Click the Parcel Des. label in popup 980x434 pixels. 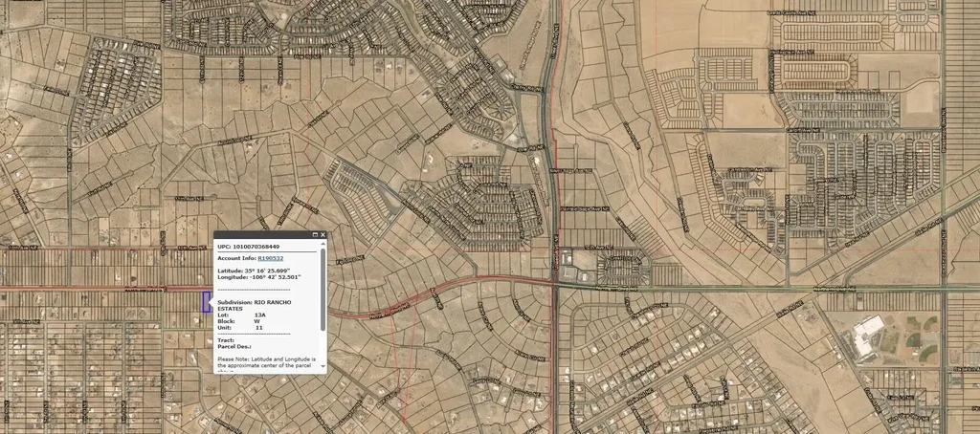pyautogui.click(x=234, y=346)
